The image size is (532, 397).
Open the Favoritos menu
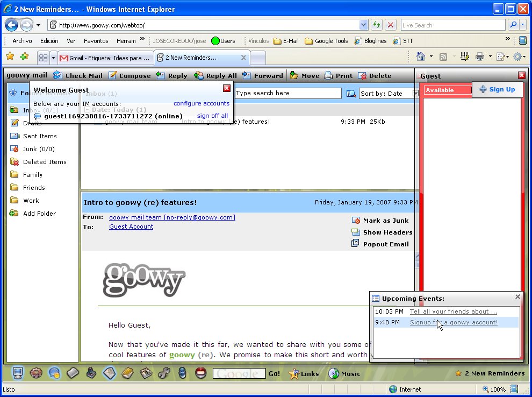point(96,41)
